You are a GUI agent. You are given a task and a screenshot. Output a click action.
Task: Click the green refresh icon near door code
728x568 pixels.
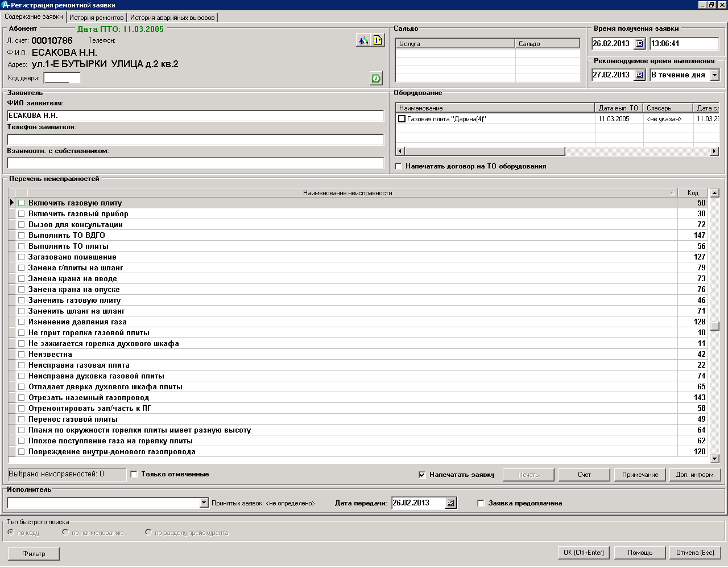(x=376, y=79)
